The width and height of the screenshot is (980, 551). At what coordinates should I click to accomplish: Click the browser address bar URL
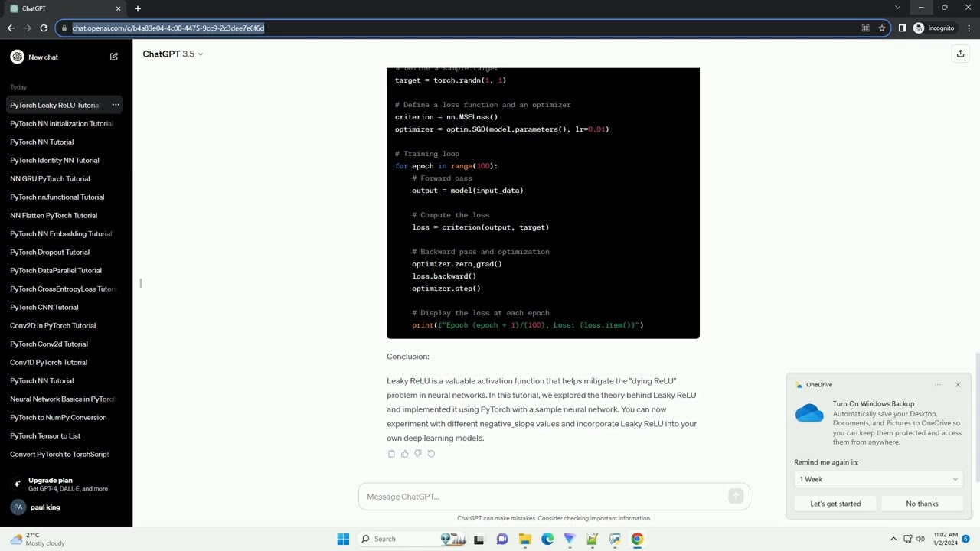coord(168,28)
